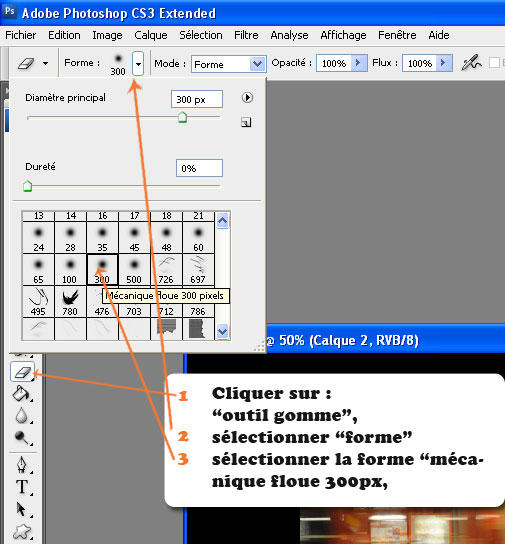This screenshot has width=505, height=544.
Task: Open the Image menu
Action: coord(107,35)
